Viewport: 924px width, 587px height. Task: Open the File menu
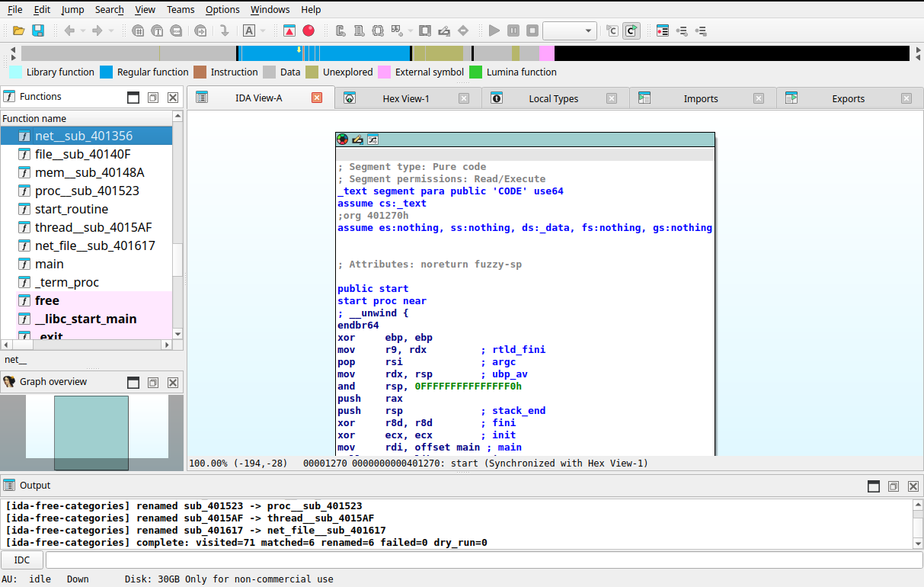[x=14, y=9]
